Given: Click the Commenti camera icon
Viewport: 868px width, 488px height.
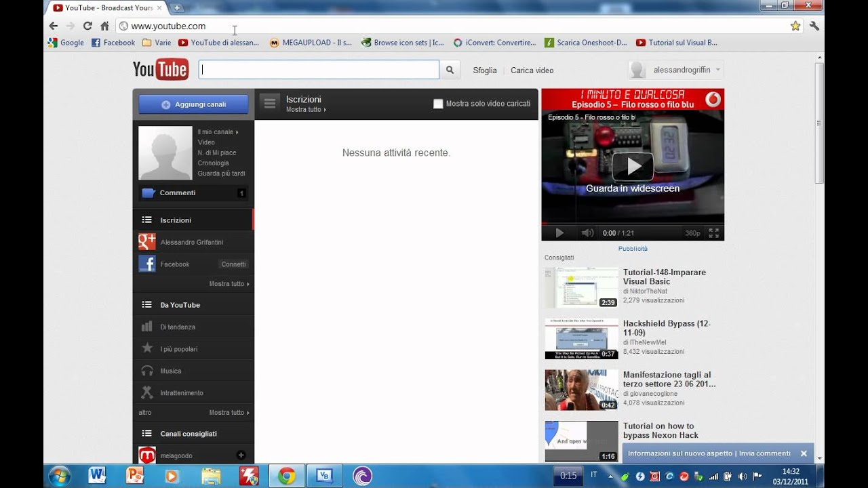Looking at the screenshot, I should 149,193.
